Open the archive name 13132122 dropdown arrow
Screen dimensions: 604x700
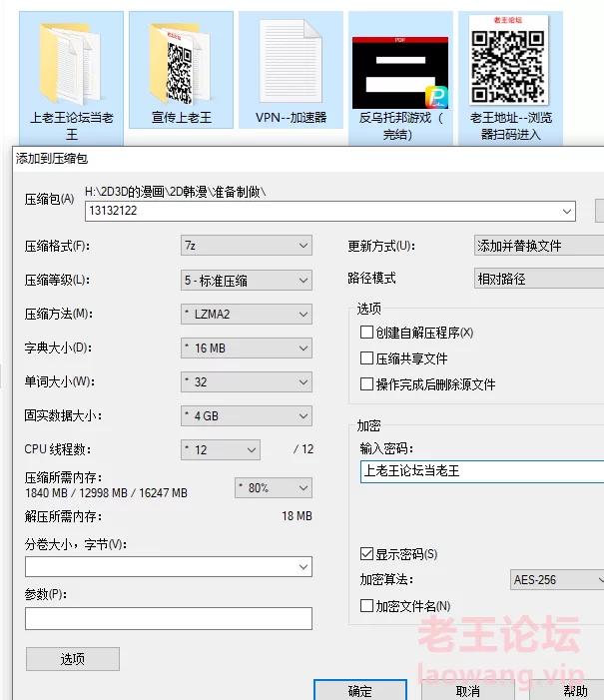point(567,211)
